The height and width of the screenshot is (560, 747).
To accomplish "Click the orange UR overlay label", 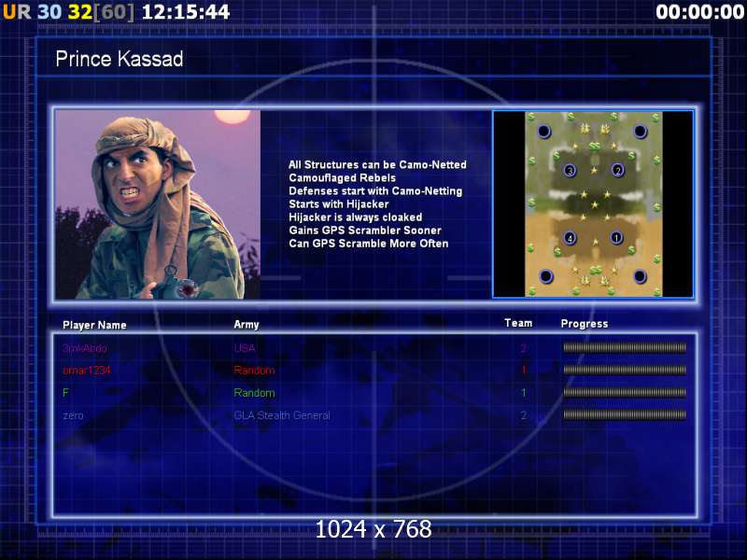I will click(17, 12).
